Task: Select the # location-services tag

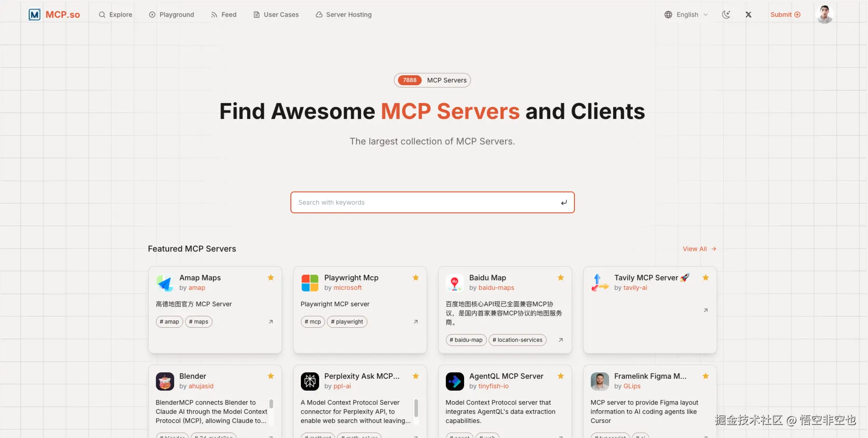Action: (517, 340)
